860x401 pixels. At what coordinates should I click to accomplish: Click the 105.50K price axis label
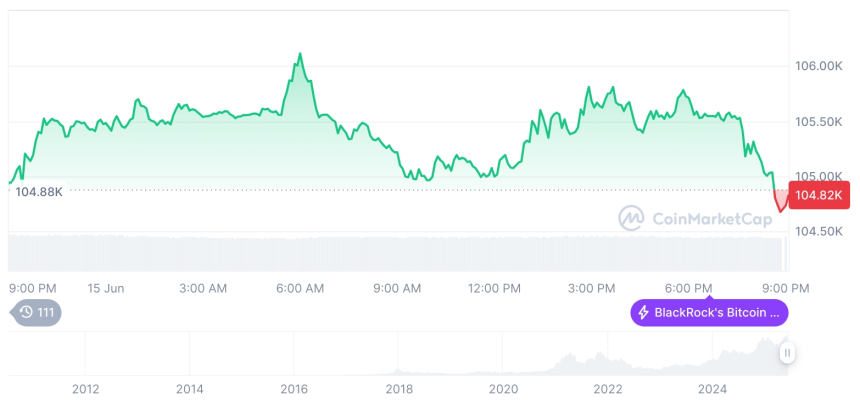tap(819, 121)
